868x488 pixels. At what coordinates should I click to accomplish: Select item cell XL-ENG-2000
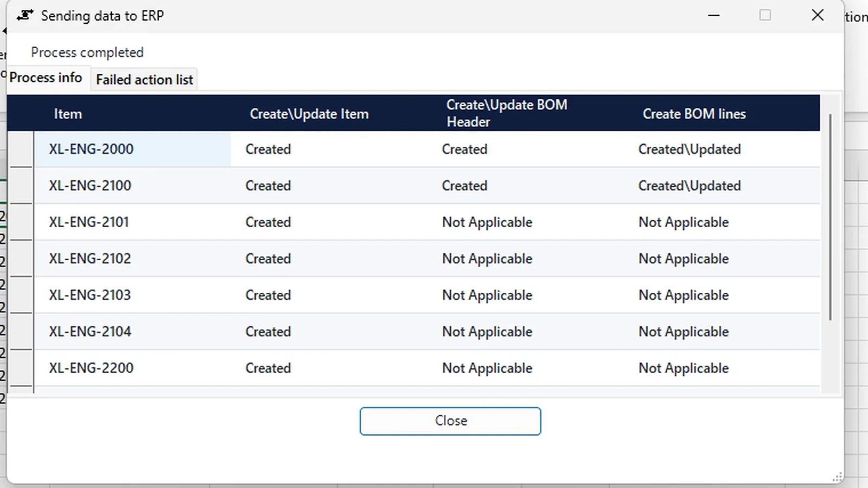coord(133,149)
